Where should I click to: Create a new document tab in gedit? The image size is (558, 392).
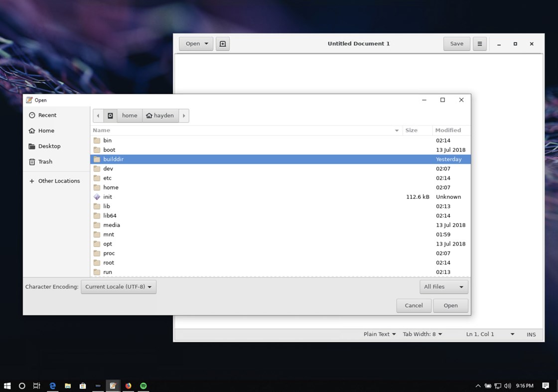click(x=222, y=43)
